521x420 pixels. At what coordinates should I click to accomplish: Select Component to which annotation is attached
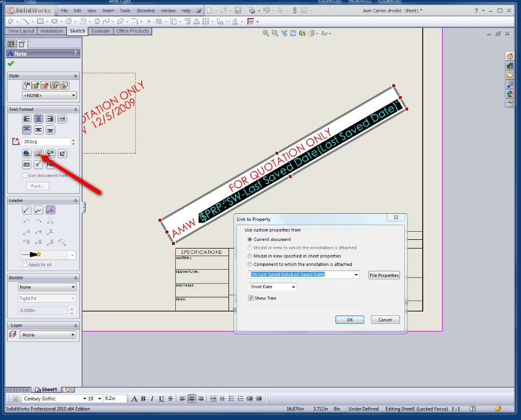click(x=250, y=264)
